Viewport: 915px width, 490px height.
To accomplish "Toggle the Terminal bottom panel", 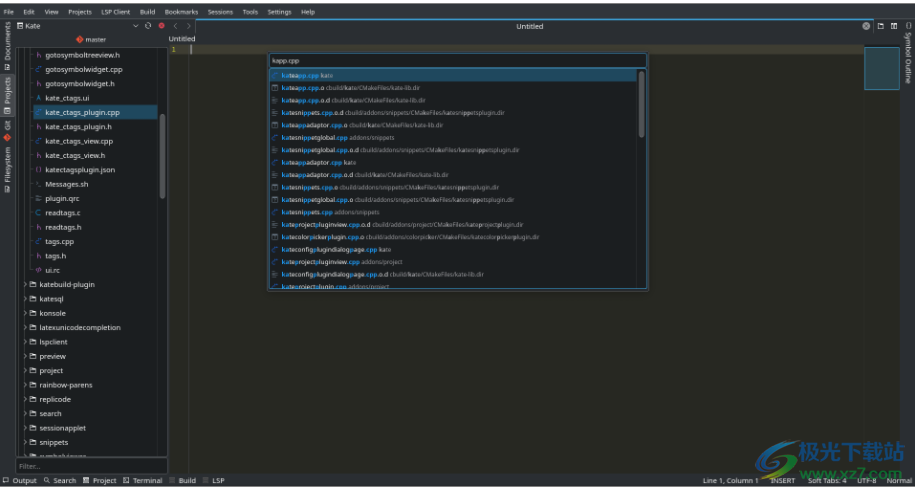I will (142, 481).
